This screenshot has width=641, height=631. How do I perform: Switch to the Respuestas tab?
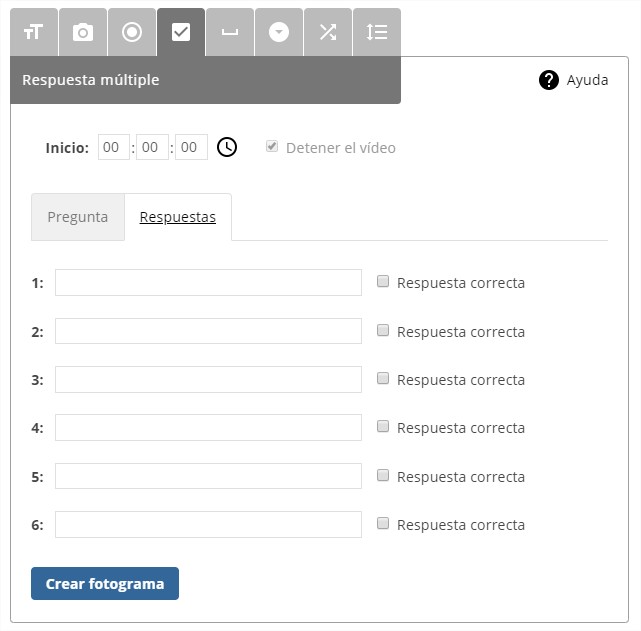pyautogui.click(x=178, y=217)
